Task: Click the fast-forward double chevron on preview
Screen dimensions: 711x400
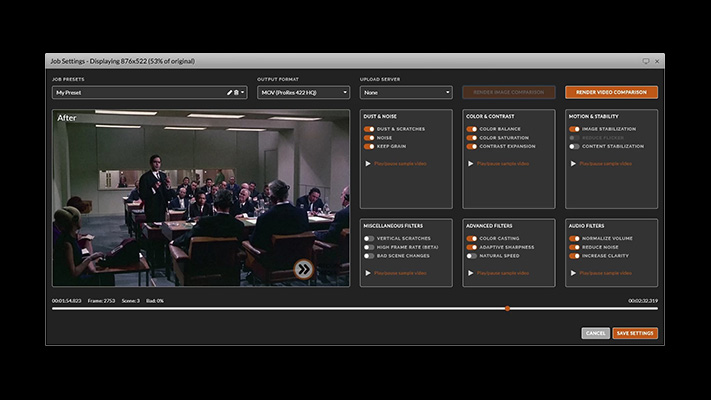Action: (303, 269)
